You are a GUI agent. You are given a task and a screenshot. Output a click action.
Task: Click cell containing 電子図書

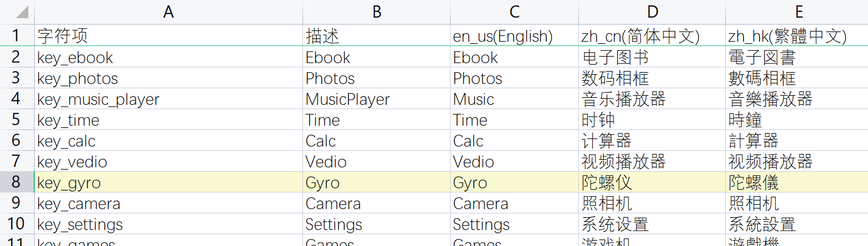[797, 57]
